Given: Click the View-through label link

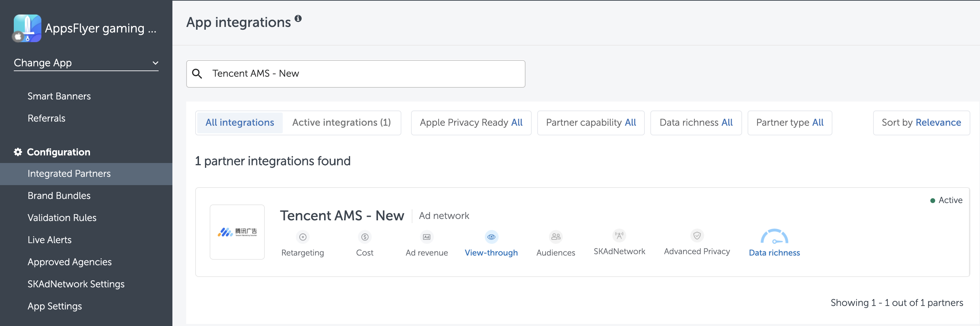Looking at the screenshot, I should click(x=491, y=253).
